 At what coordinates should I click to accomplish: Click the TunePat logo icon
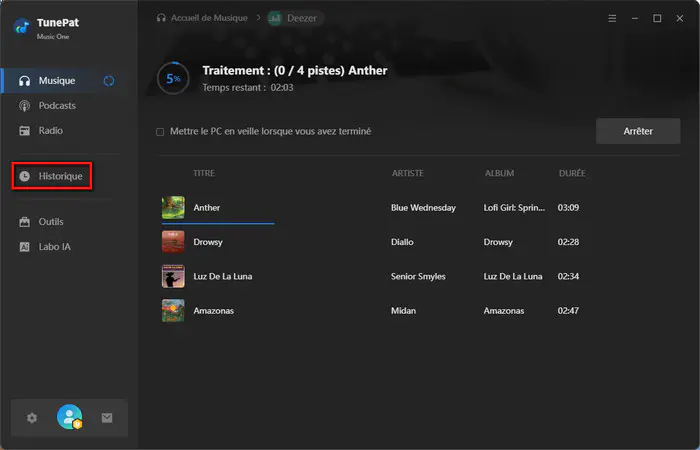click(22, 27)
